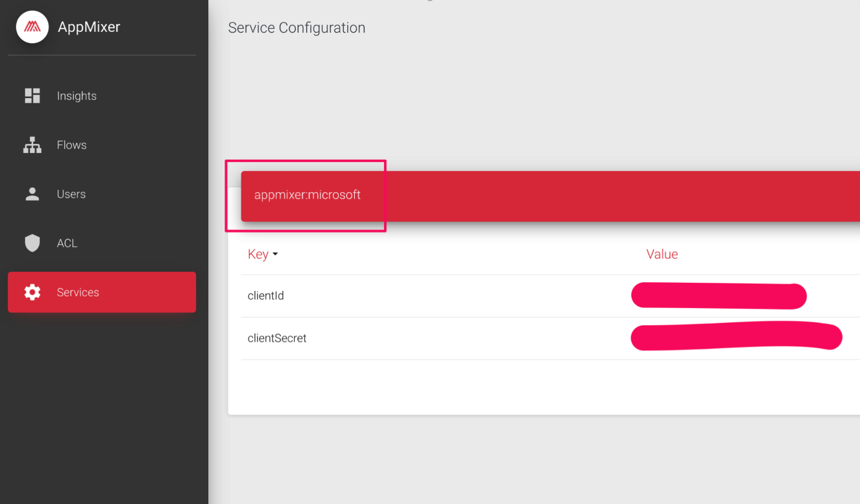Click the redacted clientId value
This screenshot has width=860, height=504.
pyautogui.click(x=718, y=296)
